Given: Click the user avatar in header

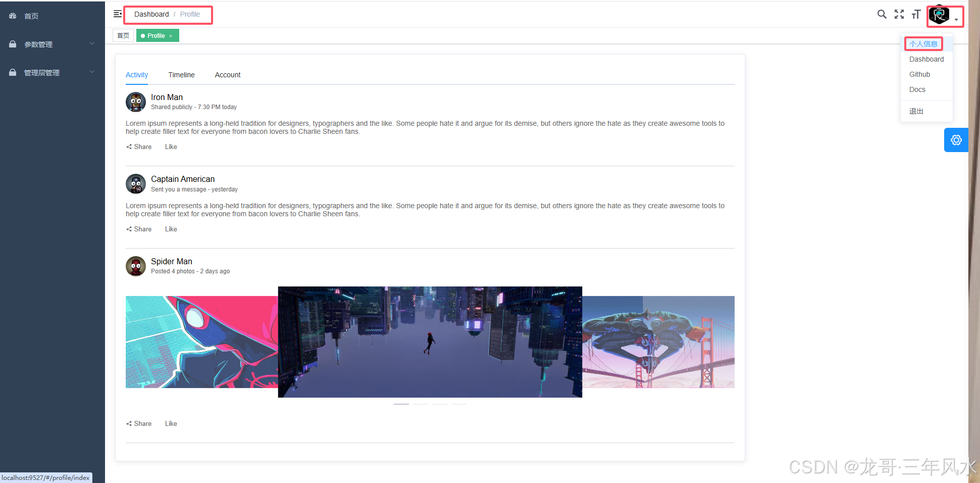Looking at the screenshot, I should coord(939,15).
